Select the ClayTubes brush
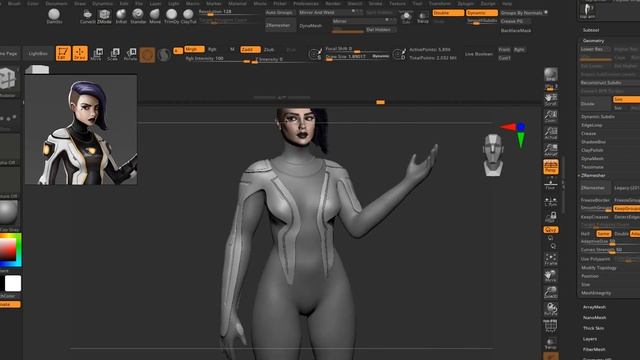Viewport: 640px width, 360px height. click(188, 16)
